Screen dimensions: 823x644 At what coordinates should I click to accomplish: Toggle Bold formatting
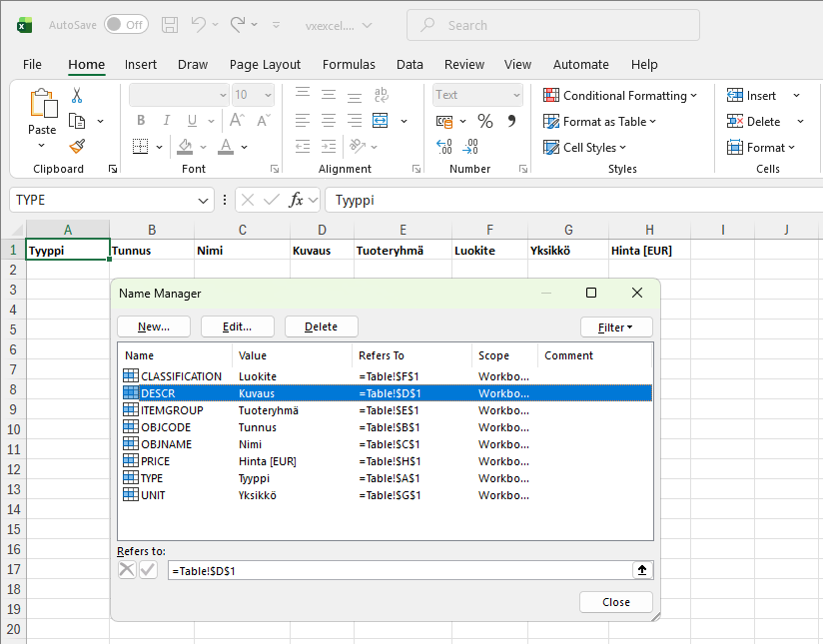coord(141,121)
